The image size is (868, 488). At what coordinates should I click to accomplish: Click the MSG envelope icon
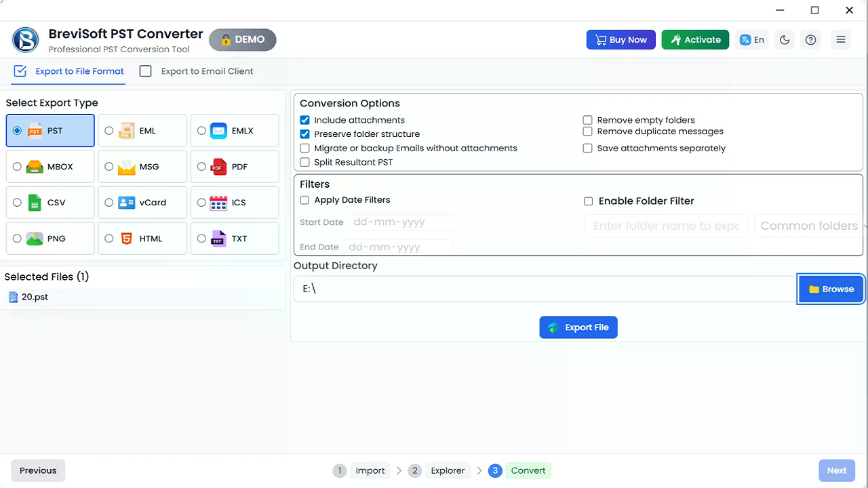[x=126, y=167]
